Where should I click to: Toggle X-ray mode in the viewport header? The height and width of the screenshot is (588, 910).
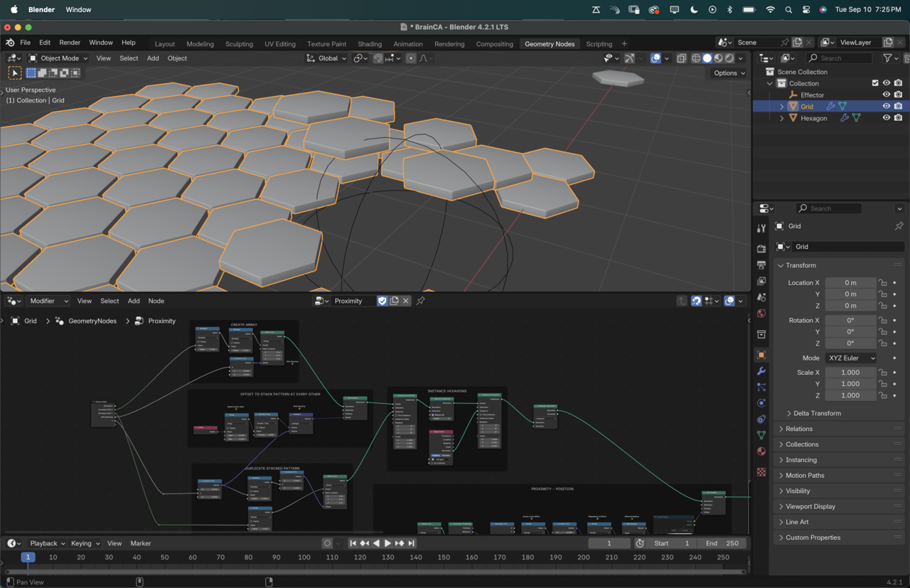click(682, 58)
